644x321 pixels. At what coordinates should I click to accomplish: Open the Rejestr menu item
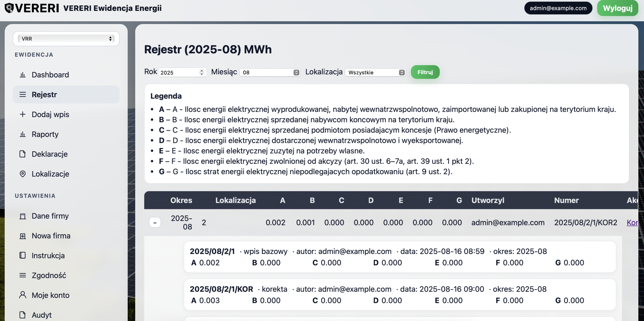coord(44,94)
